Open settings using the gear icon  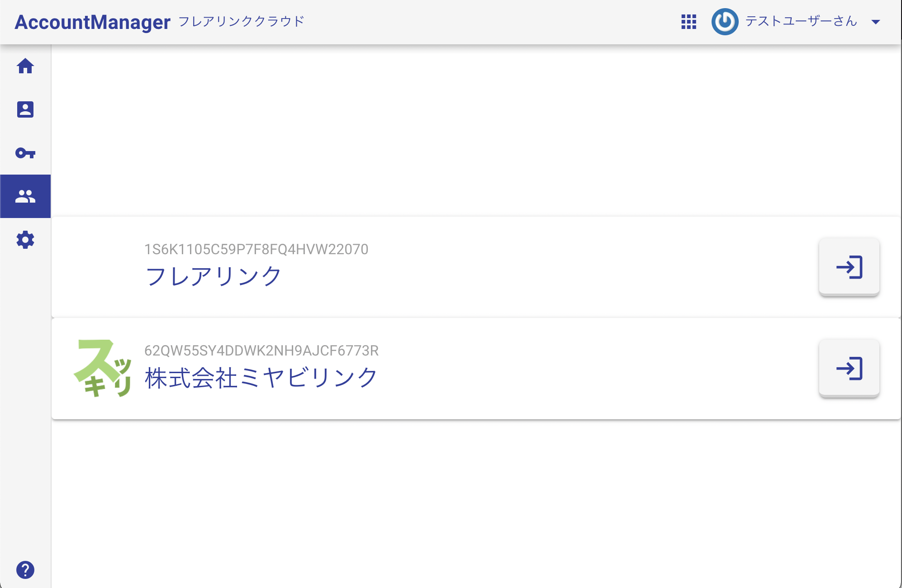coord(26,240)
